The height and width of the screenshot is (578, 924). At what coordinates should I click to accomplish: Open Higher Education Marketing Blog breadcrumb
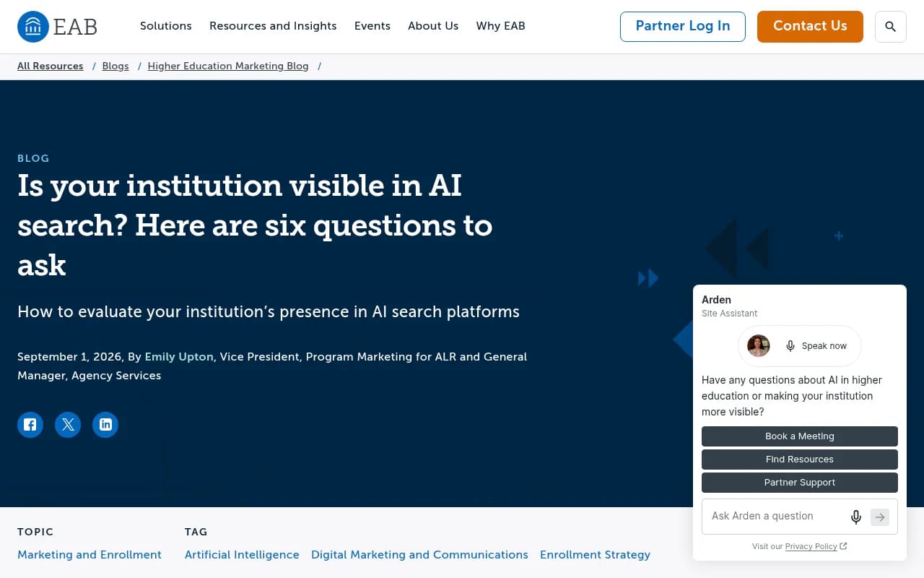tap(228, 66)
